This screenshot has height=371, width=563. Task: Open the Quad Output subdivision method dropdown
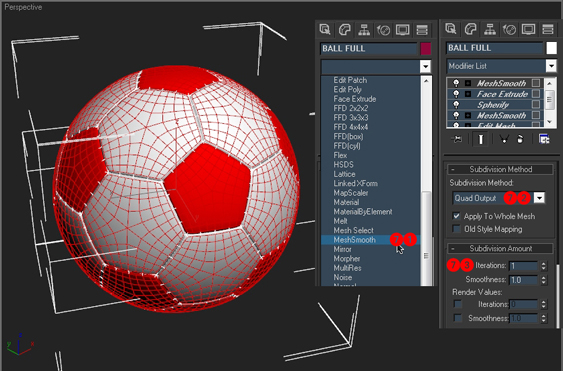coord(539,198)
